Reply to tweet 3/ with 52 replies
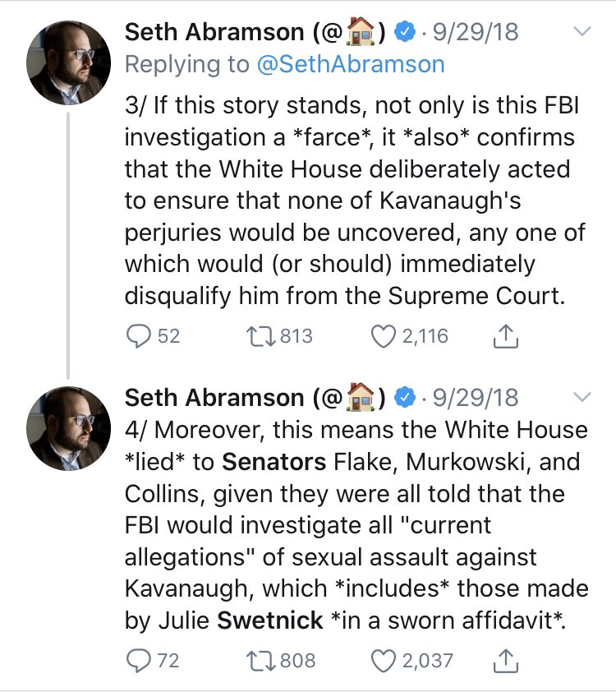The width and height of the screenshot is (616, 692). click(x=139, y=336)
